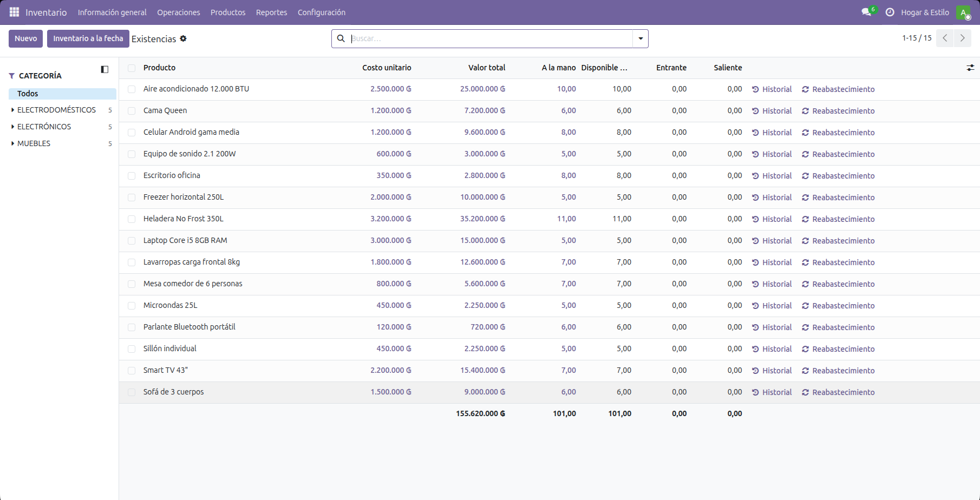Select the Todos category filter
The image size is (980, 500).
point(62,94)
